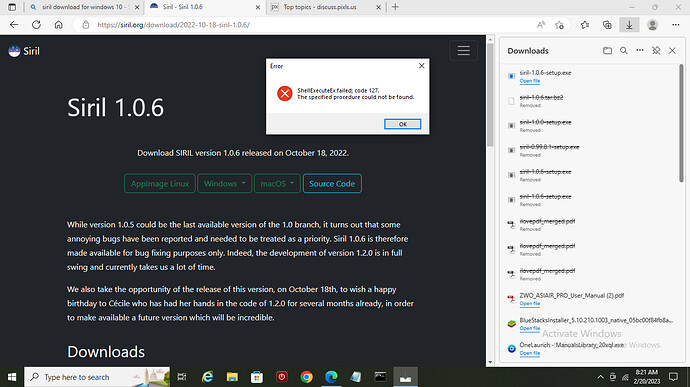Click the page vertical scrollbar thumb
Image resolution: width=690 pixels, height=387 pixels.
[x=490, y=95]
